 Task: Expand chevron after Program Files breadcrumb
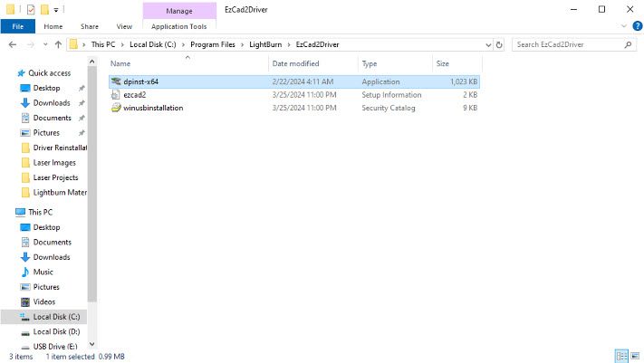(243, 44)
